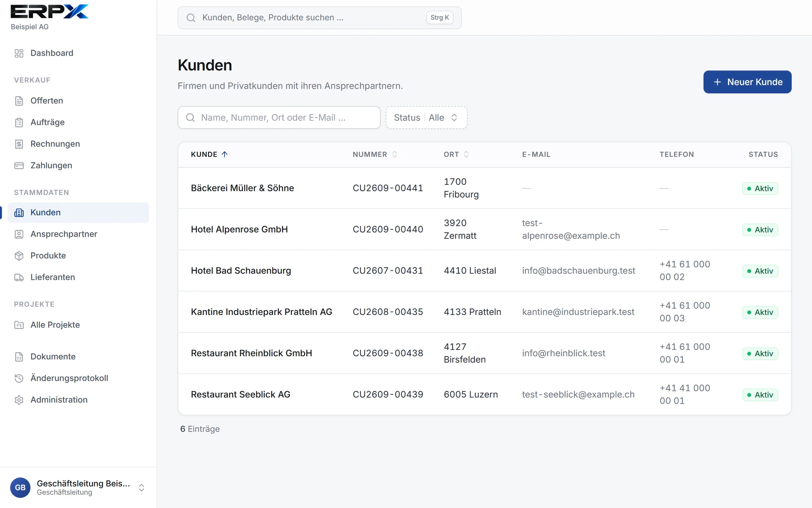Click Kantine Industriepark Pratteln AG name
The image size is (812, 508).
pos(262,312)
